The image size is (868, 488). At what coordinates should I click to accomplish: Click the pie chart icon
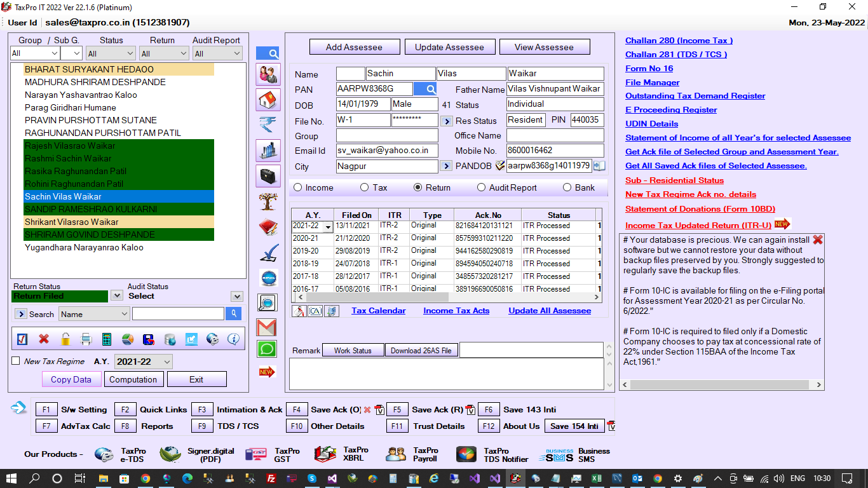(127, 339)
